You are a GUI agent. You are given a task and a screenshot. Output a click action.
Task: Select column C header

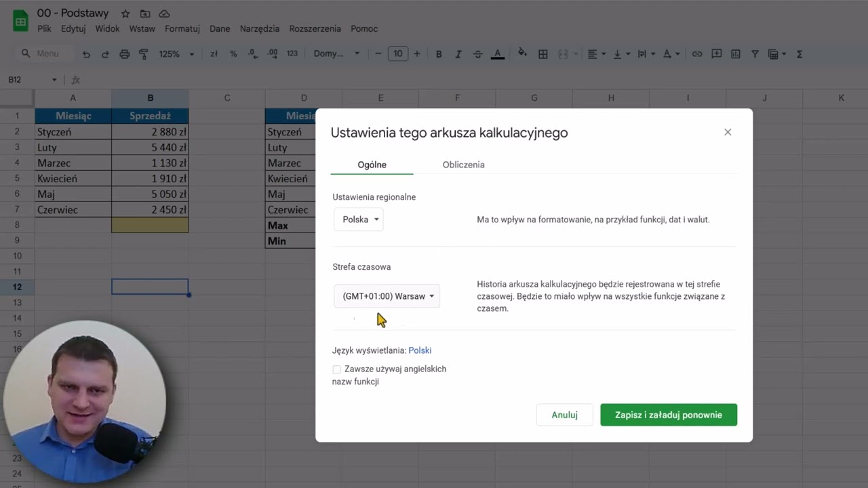coord(227,98)
